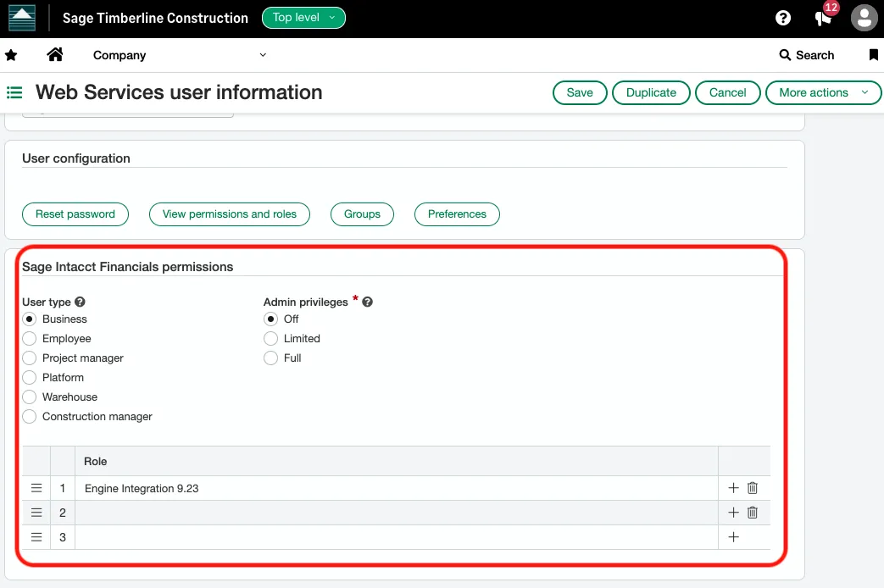This screenshot has height=588, width=884.
Task: Click the Duplicate button
Action: pyautogui.click(x=651, y=92)
